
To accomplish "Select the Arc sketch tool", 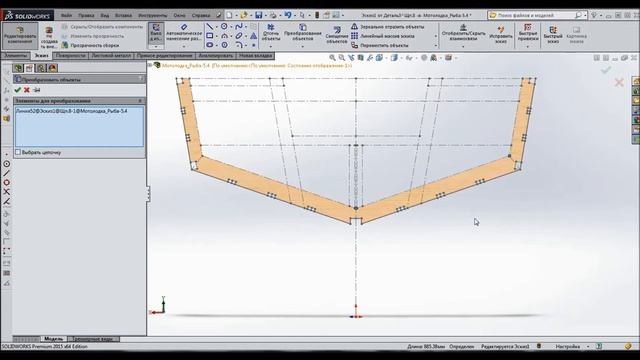I will 224,36.
